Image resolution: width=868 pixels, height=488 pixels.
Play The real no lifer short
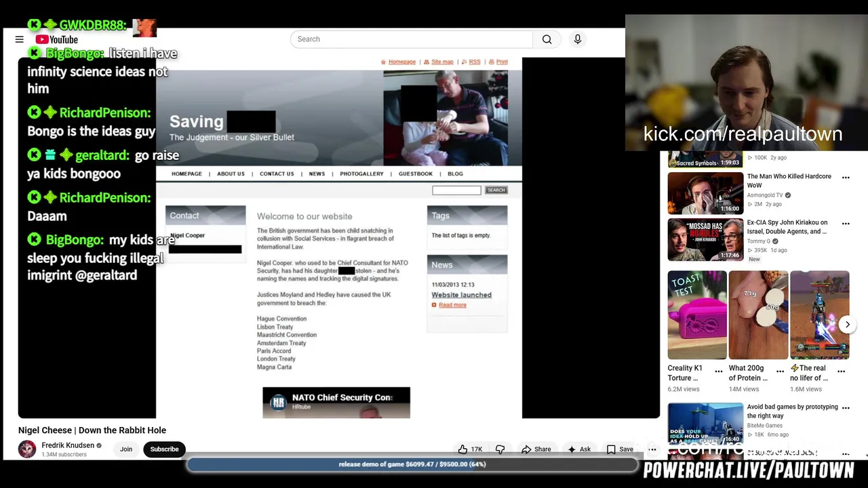(819, 315)
